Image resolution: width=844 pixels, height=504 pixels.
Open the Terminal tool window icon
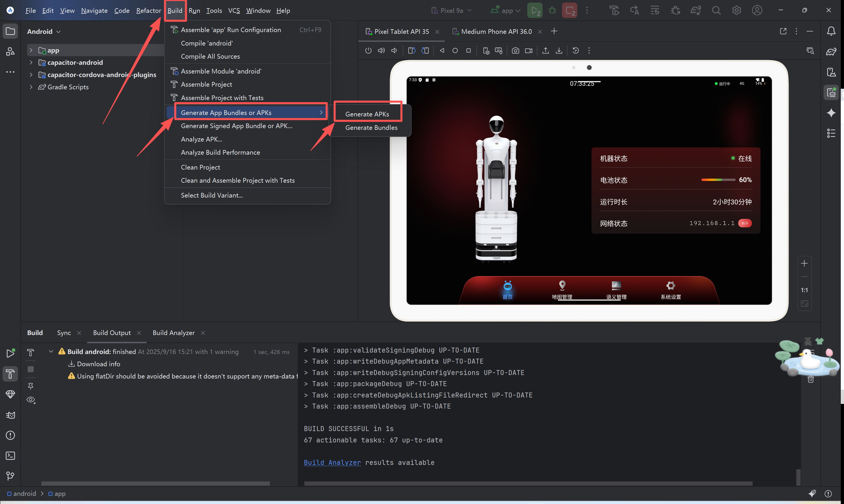pos(10,456)
